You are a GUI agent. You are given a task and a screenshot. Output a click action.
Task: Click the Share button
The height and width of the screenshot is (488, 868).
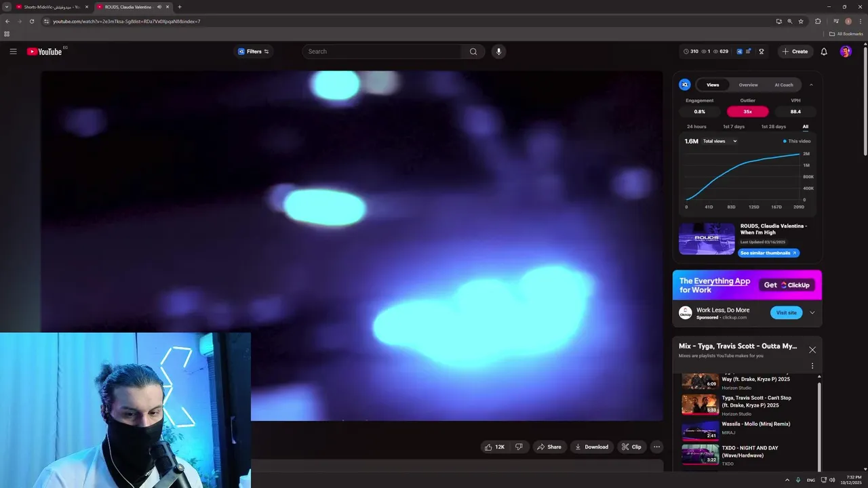click(549, 447)
